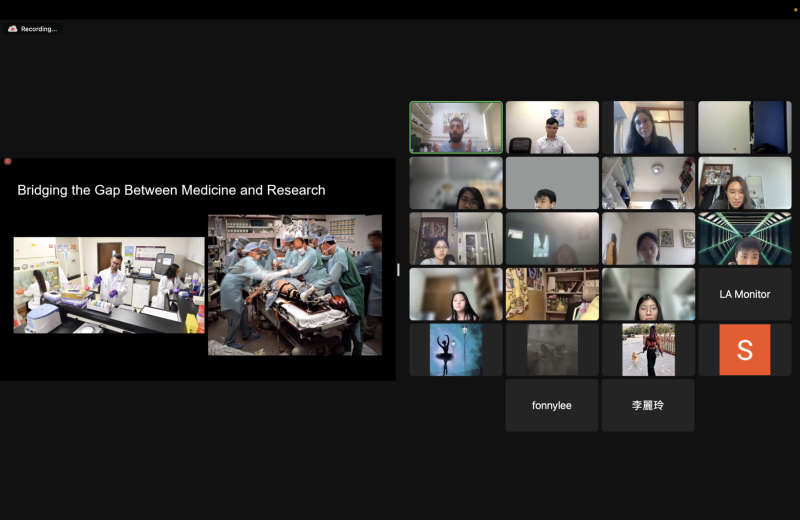
Task: Select the green-bordered active speaker video tile
Action: (456, 127)
